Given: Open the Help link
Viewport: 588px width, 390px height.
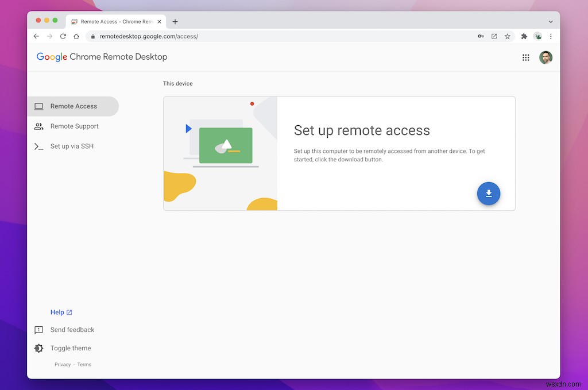Looking at the screenshot, I should 57,312.
